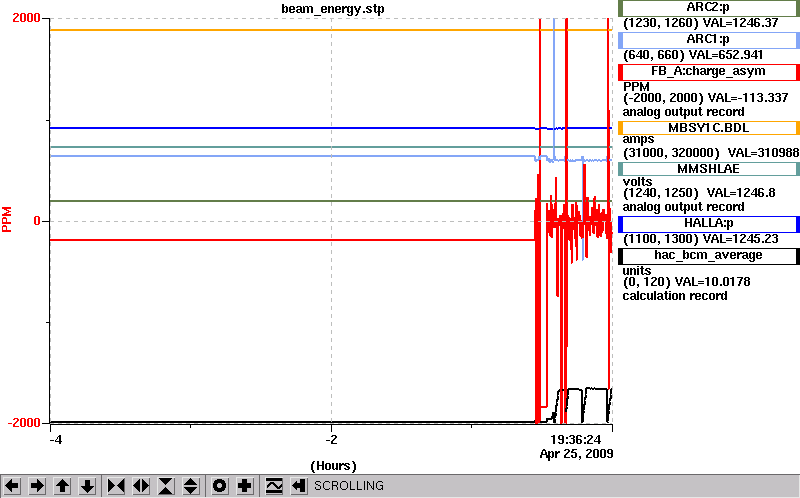This screenshot has height=498, width=800.
Task: Click the return-to-scrolling arrow icon
Action: [299, 486]
